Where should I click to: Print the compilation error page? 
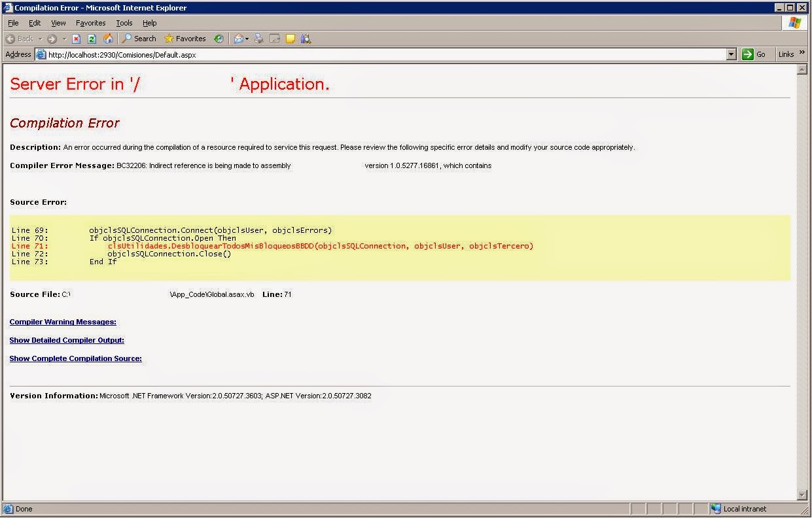257,39
